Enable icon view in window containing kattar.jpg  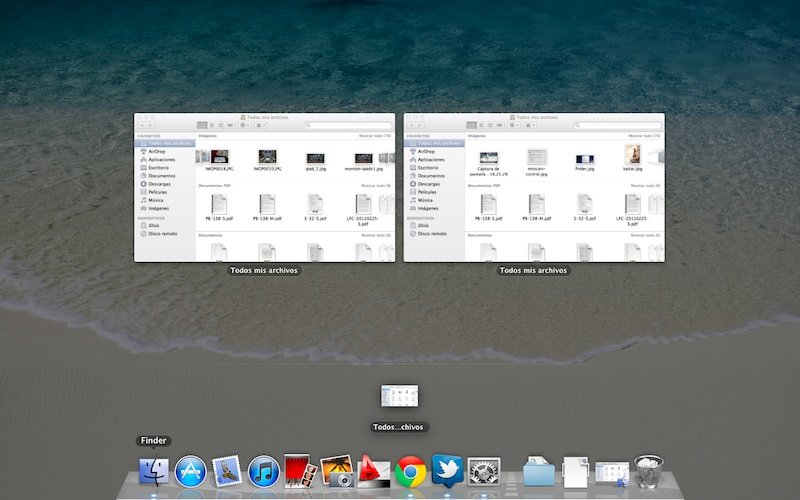click(x=469, y=125)
